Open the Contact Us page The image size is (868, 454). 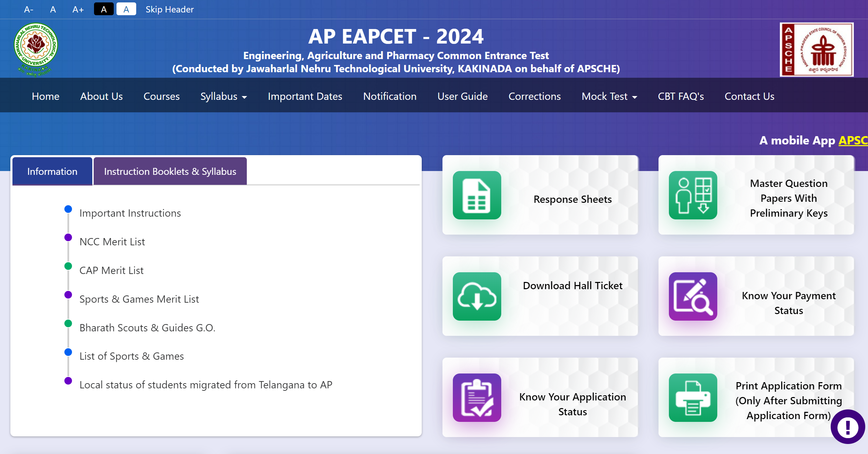click(x=749, y=96)
